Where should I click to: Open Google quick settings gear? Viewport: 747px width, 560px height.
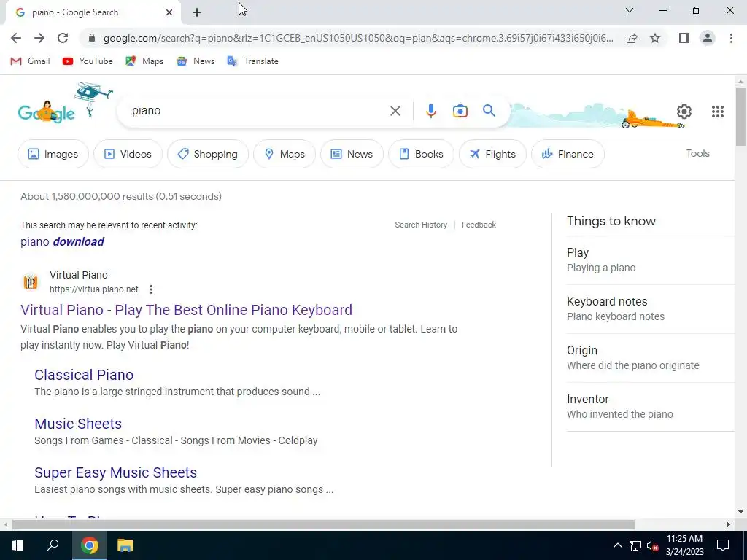tap(684, 112)
